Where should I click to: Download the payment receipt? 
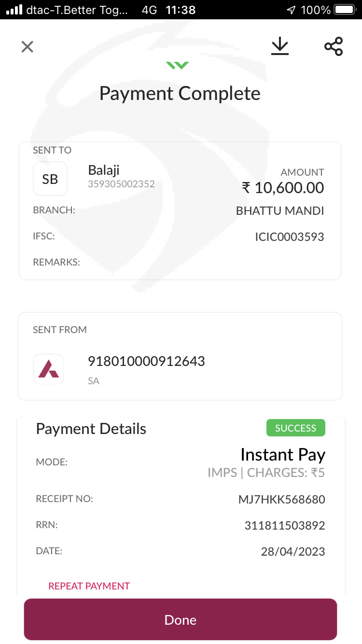coord(279,46)
